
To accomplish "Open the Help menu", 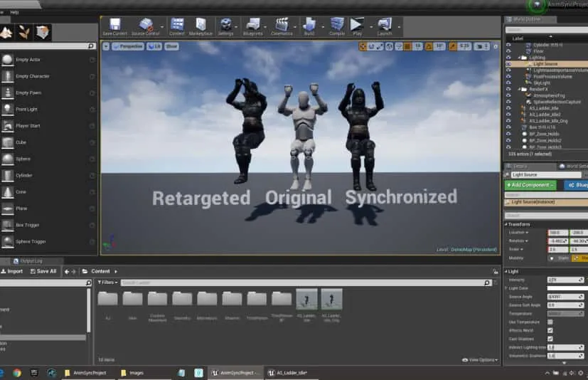I will pyautogui.click(x=15, y=12).
